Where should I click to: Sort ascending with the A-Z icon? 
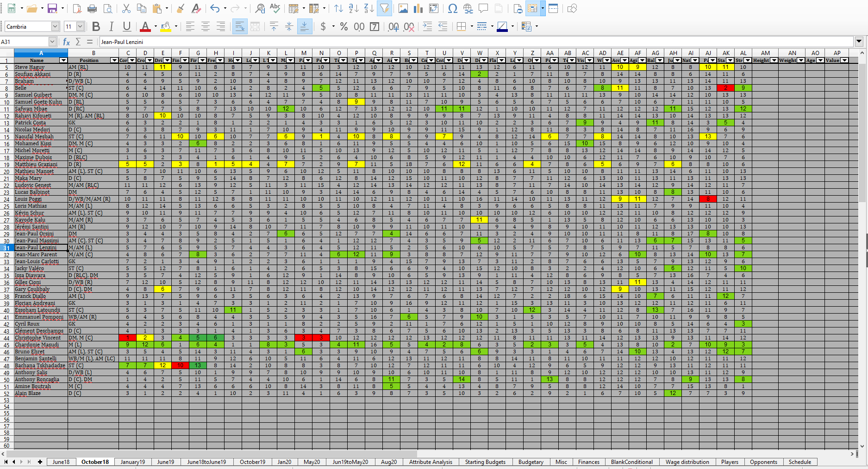pos(354,8)
